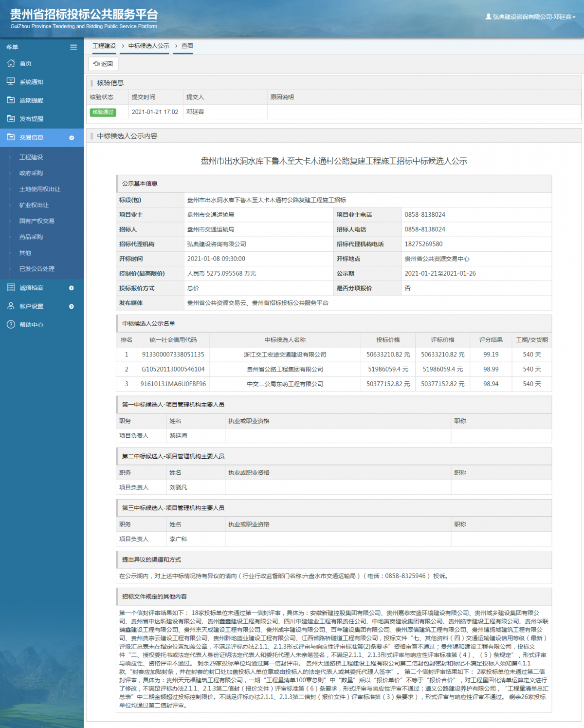Screen dimensions: 584x728
Task: Click project owner phone 0858-8138024
Action: (425, 215)
